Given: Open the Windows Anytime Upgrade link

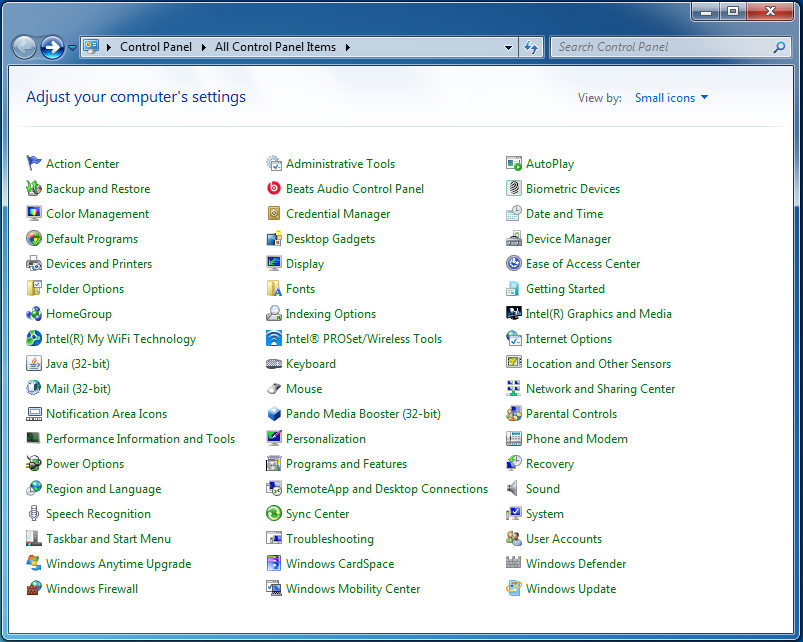Looking at the screenshot, I should 118,564.
